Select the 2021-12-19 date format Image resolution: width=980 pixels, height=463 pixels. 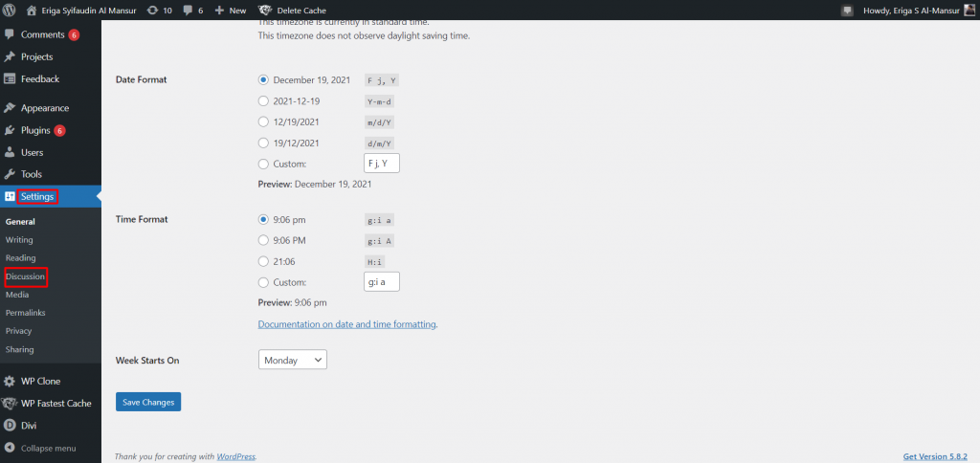(264, 100)
